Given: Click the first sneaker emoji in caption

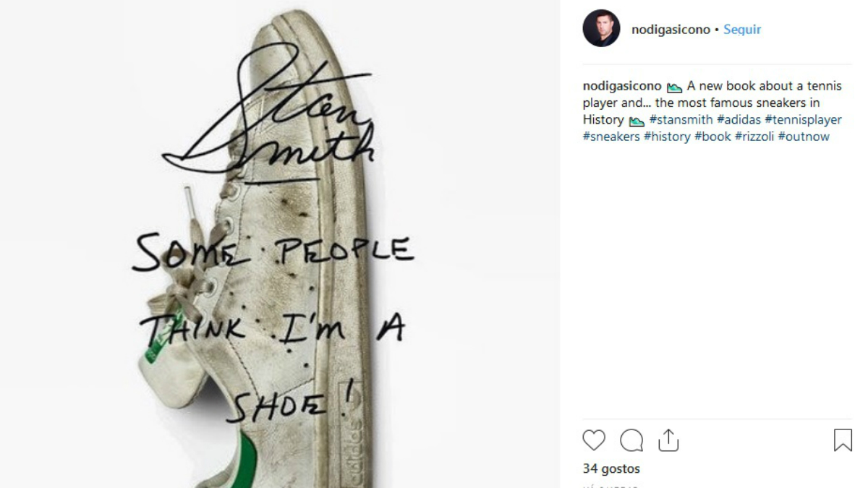Looking at the screenshot, I should tap(675, 87).
